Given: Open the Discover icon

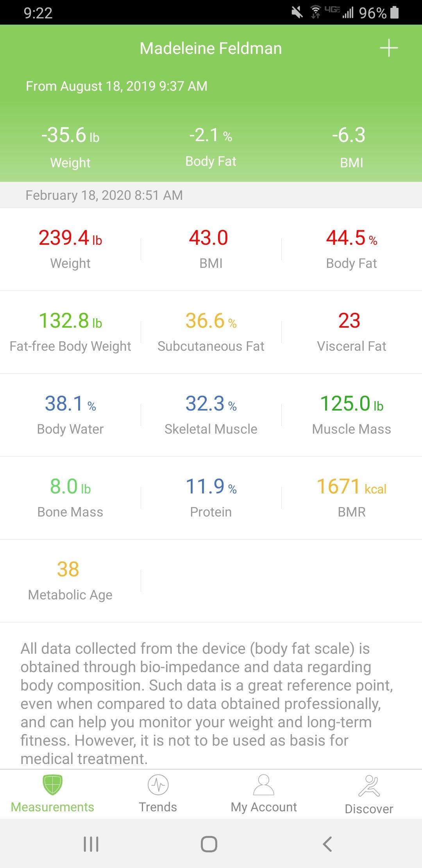Looking at the screenshot, I should click(369, 786).
